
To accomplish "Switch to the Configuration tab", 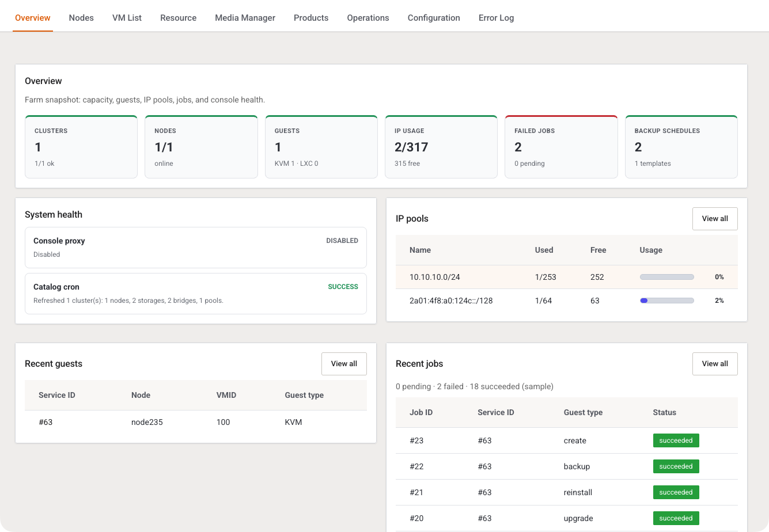I will point(434,18).
